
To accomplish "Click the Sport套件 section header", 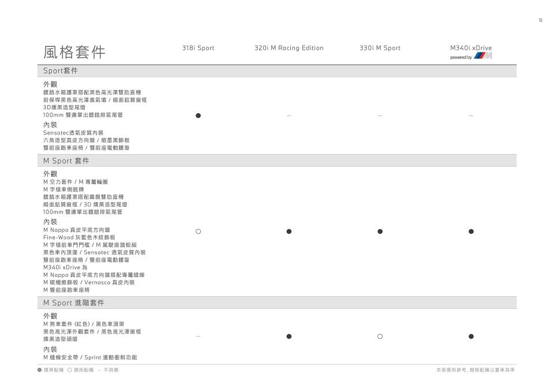I will coord(277,70).
